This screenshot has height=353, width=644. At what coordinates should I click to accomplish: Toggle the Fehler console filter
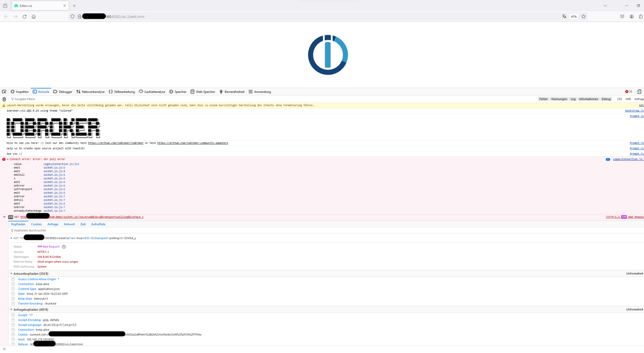(543, 99)
